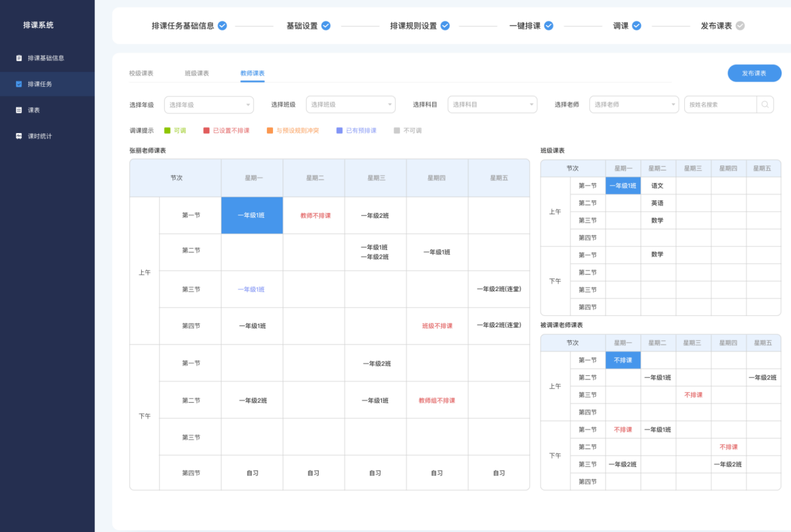Open the 选择科目 dropdown
The height and width of the screenshot is (532, 791).
(x=492, y=105)
